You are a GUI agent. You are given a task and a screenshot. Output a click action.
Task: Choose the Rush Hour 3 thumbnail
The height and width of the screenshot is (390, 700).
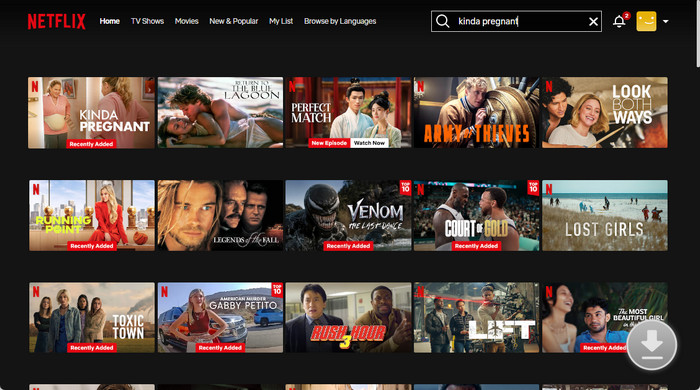[348, 317]
